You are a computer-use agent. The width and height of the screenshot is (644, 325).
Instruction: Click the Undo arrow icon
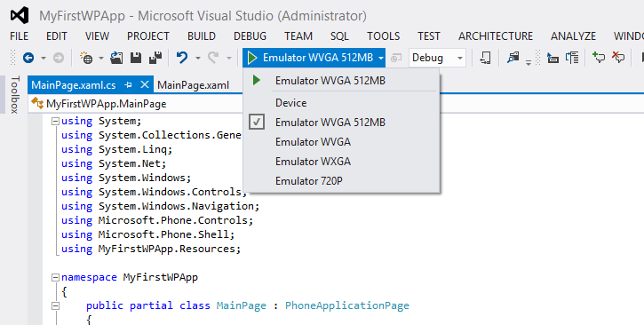182,58
